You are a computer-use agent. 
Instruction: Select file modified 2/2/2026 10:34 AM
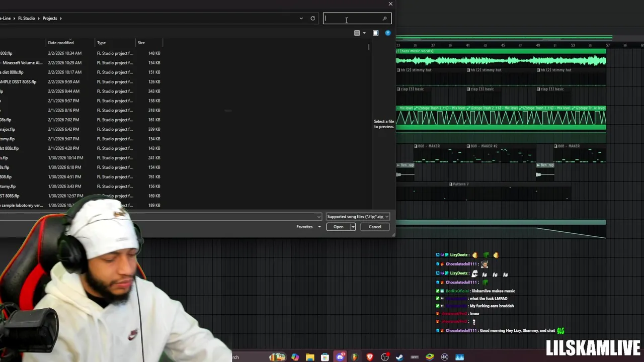coord(80,53)
